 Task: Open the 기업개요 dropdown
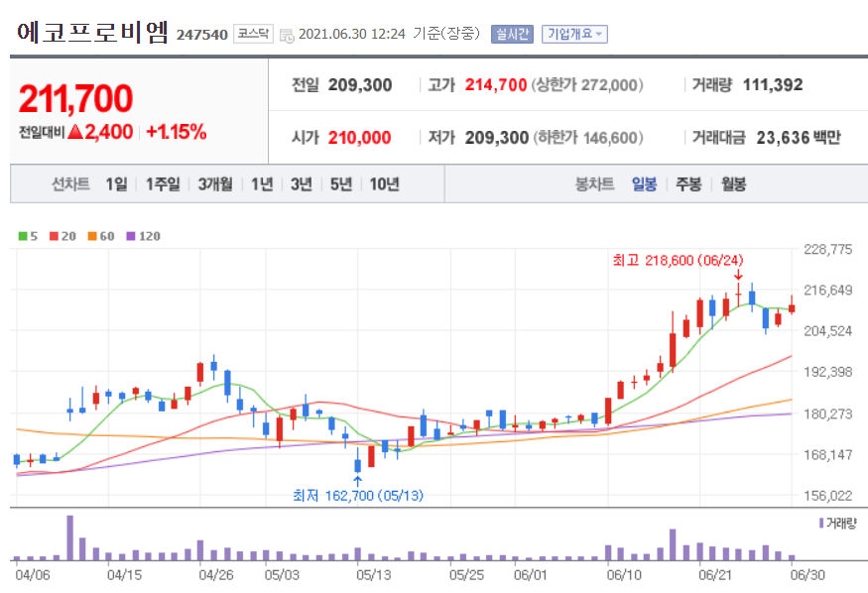[574, 35]
